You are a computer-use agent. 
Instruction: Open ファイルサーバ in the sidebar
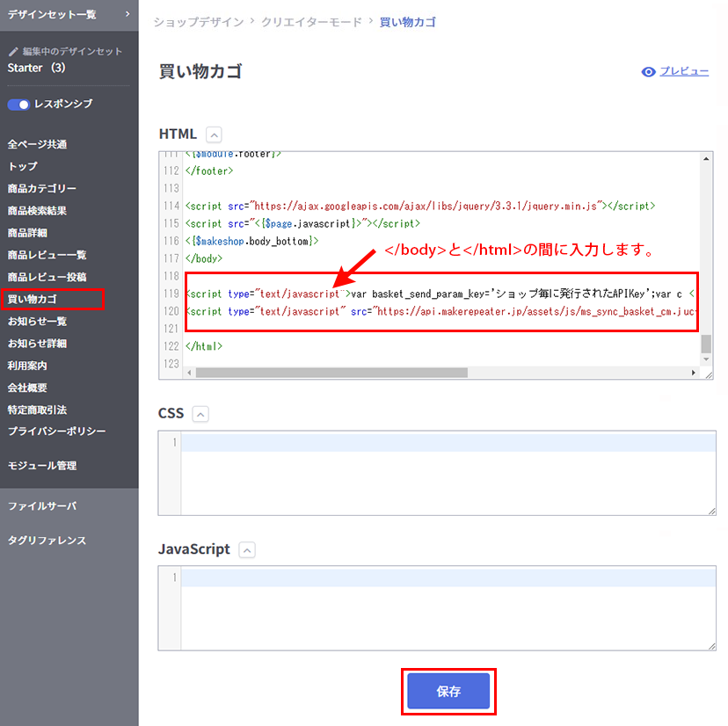point(42,506)
